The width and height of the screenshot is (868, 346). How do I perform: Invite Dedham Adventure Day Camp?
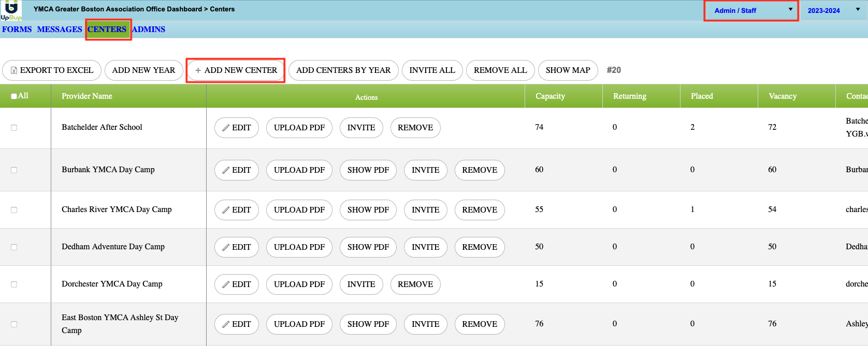point(426,247)
